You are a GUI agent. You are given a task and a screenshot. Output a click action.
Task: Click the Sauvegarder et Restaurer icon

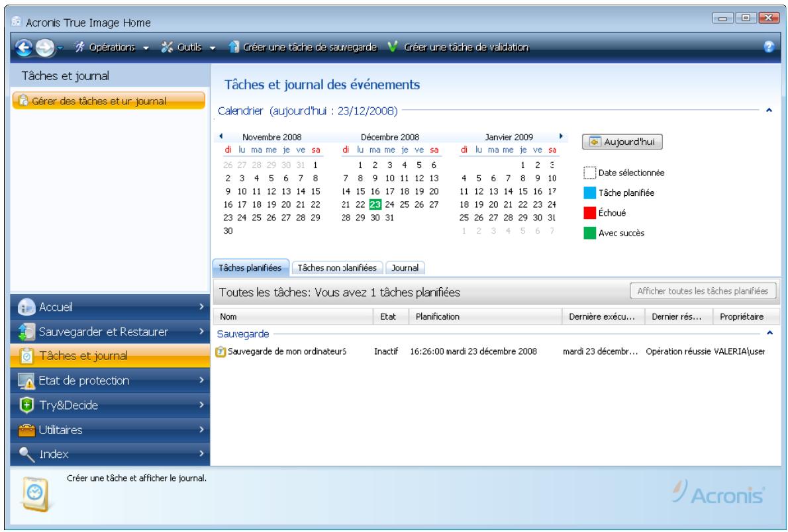26,332
